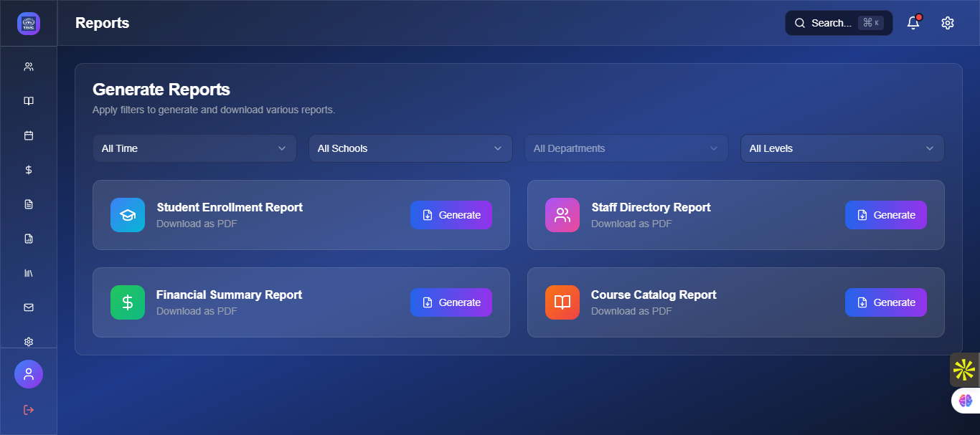Viewport: 980px width, 435px height.
Task: Click the notification bell icon
Action: click(x=913, y=23)
